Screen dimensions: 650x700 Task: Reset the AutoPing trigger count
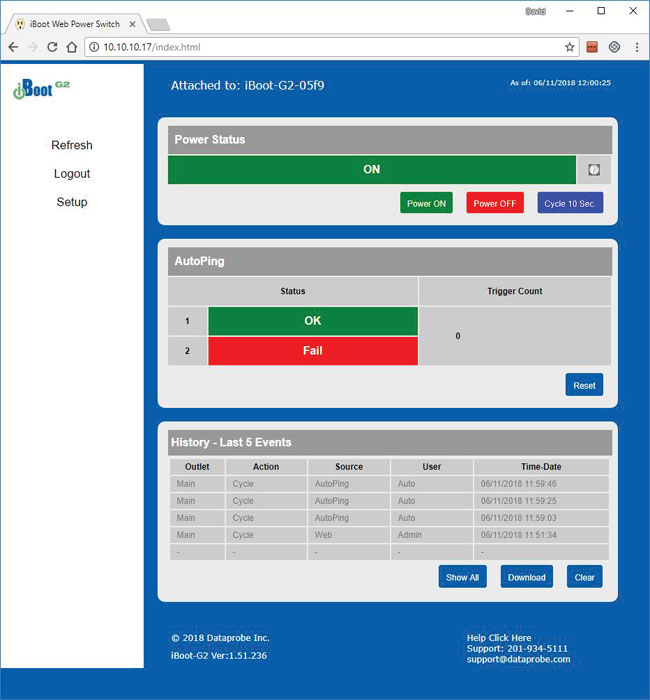click(584, 385)
